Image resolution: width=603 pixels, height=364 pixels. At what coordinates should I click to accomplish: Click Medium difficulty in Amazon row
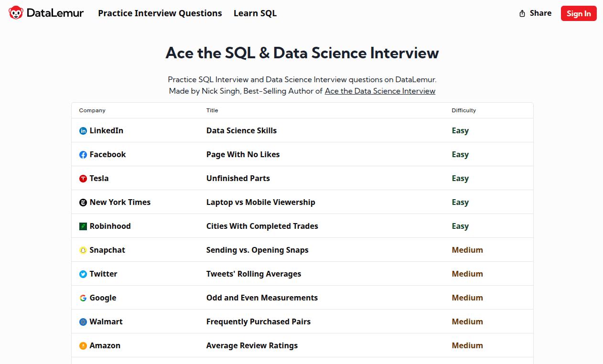pos(467,345)
